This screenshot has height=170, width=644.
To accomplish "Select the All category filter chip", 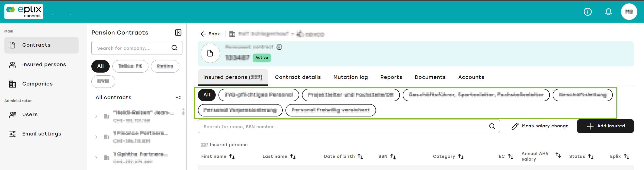I will click(207, 95).
